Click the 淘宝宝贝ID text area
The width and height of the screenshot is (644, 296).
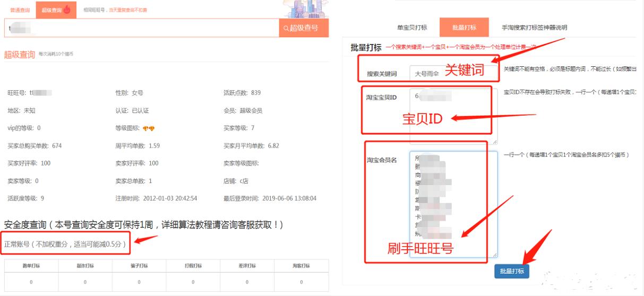click(x=453, y=117)
